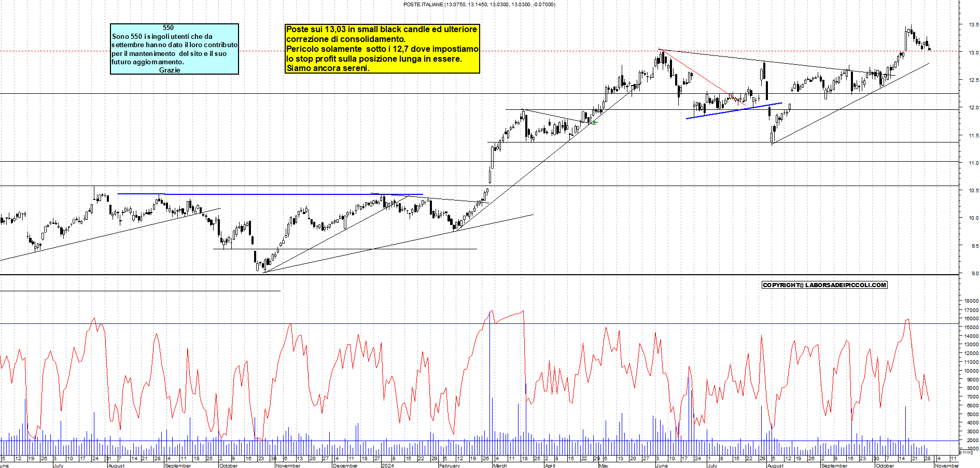
Task: Click the 9.0 price axis label
Action: coord(974,274)
